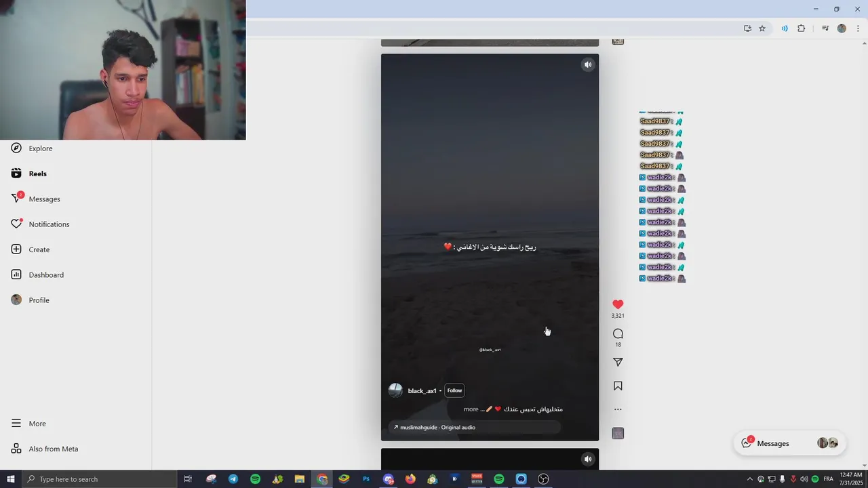This screenshot has height=488, width=868.
Task: Open the Dashboard page
Action: (x=37, y=274)
